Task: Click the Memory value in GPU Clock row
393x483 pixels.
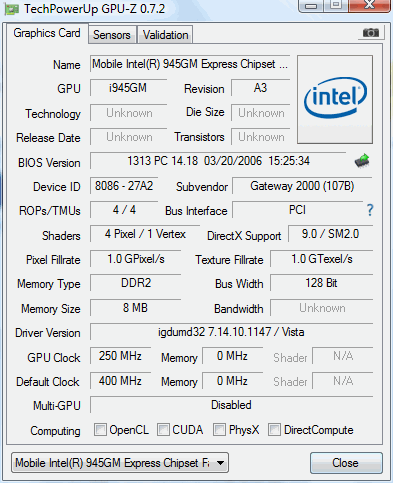Action: coord(233,356)
